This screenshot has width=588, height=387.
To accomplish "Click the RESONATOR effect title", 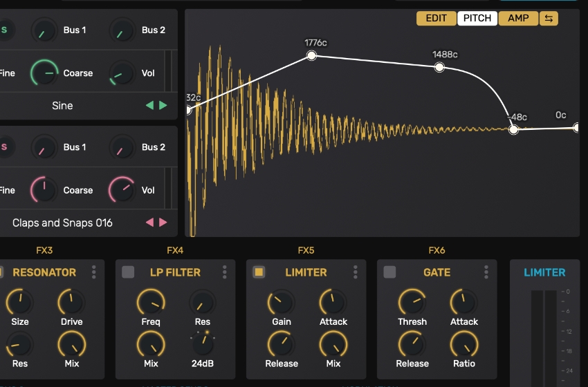I will [44, 272].
